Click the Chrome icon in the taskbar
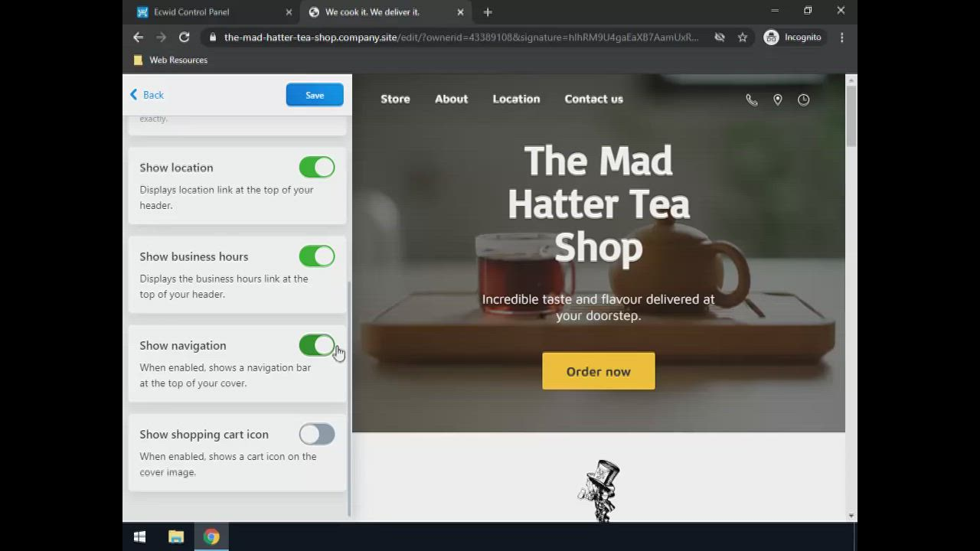This screenshot has height=551, width=980. [x=211, y=537]
